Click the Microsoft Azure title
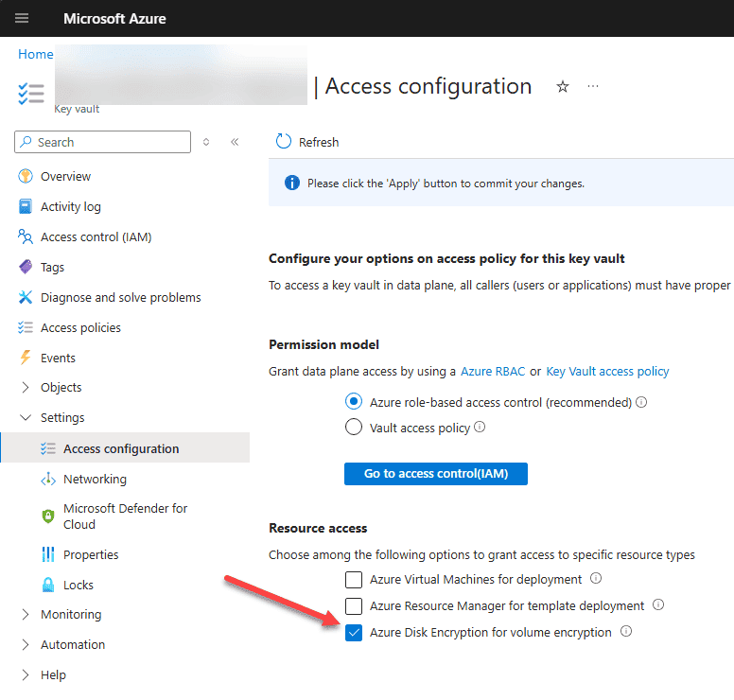Screen dimensions: 734x700 pyautogui.click(x=114, y=18)
